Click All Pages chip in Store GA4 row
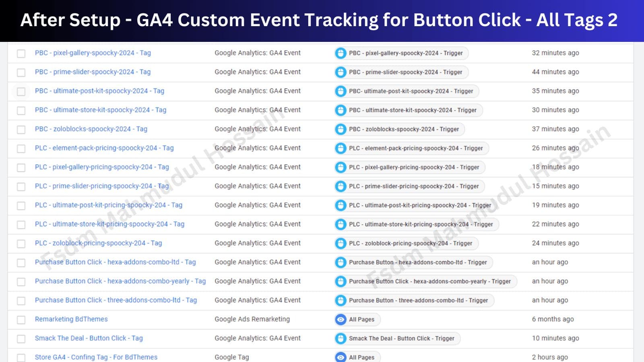 [x=357, y=357]
